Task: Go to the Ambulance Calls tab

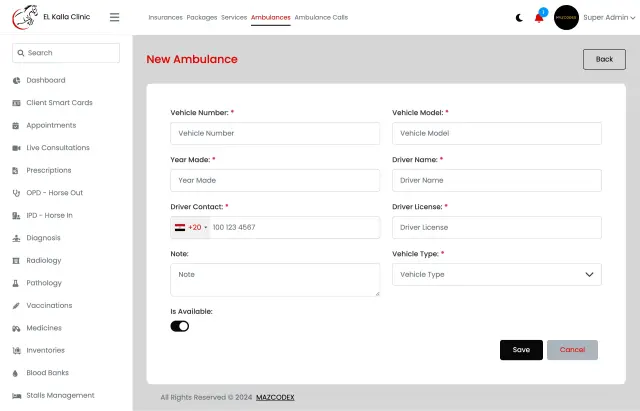Action: click(x=321, y=18)
